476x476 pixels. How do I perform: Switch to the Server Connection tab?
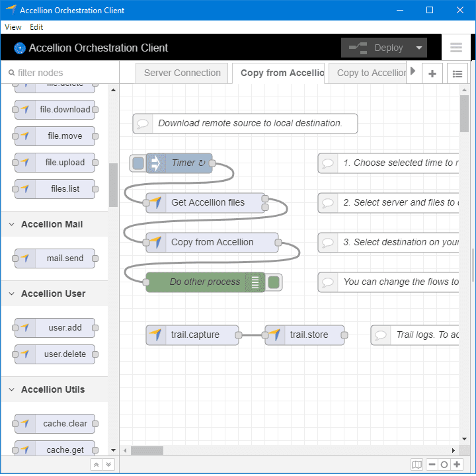pyautogui.click(x=182, y=73)
